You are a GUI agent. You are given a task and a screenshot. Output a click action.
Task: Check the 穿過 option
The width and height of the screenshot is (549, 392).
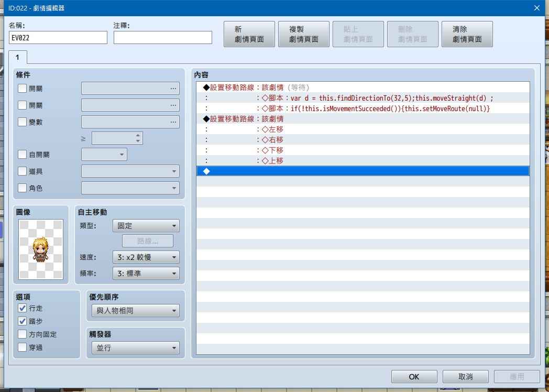[22, 347]
